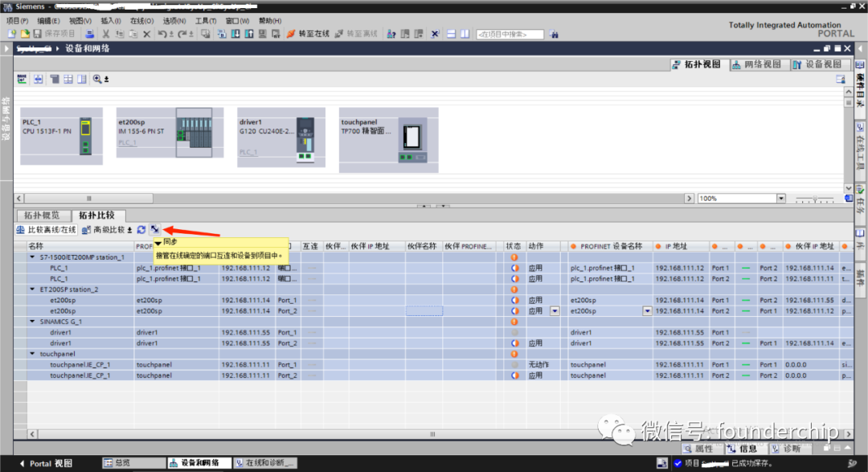Expand the project tree arrow at left of breadcrumb
Image resolution: width=868 pixels, height=472 pixels.
pos(6,49)
